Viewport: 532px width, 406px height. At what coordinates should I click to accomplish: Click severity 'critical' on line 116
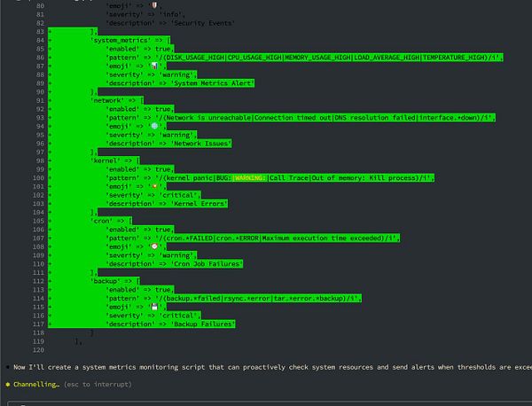point(178,316)
